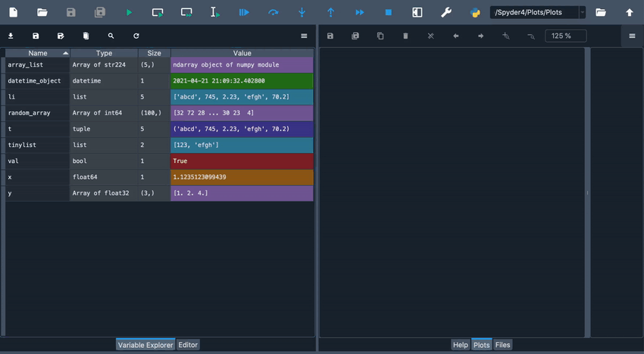Copy the plot to clipboard

point(380,36)
